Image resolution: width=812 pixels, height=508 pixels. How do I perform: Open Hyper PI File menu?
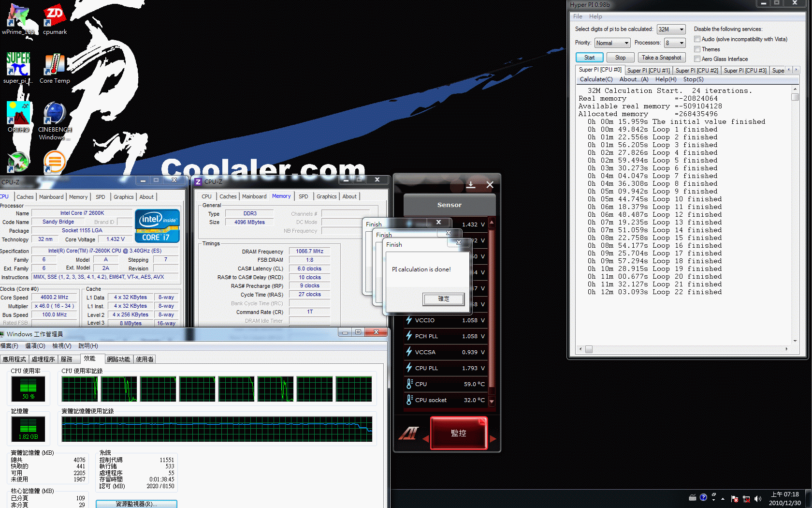click(x=578, y=16)
